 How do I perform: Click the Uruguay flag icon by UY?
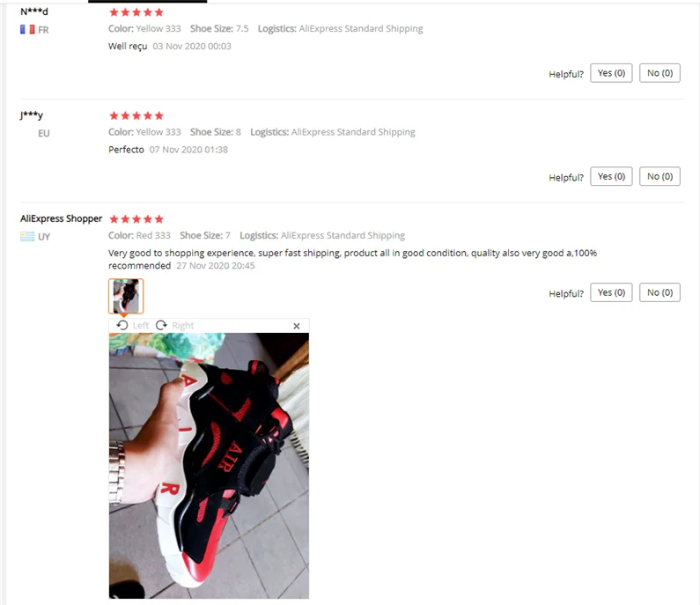point(27,236)
